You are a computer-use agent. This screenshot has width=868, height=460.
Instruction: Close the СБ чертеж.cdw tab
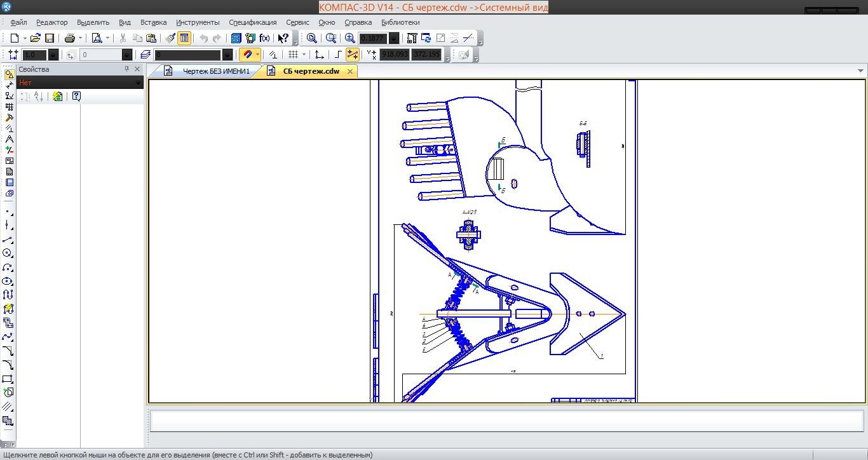[x=350, y=71]
